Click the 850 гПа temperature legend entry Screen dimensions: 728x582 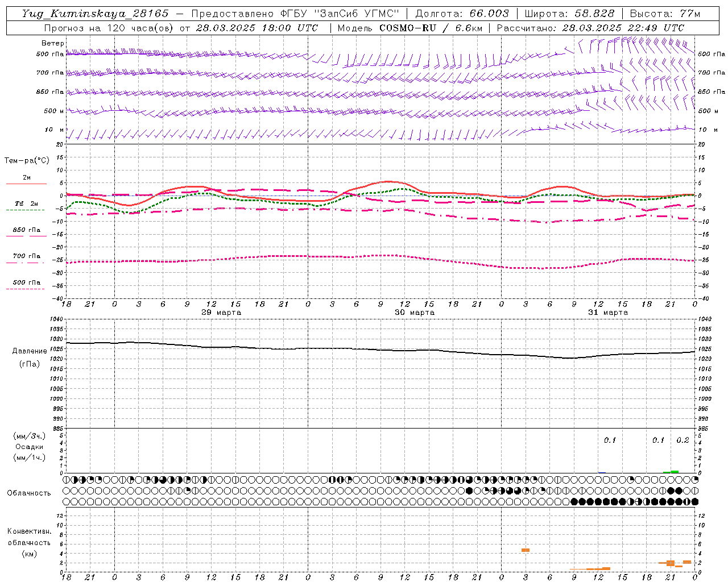pyautogui.click(x=26, y=232)
